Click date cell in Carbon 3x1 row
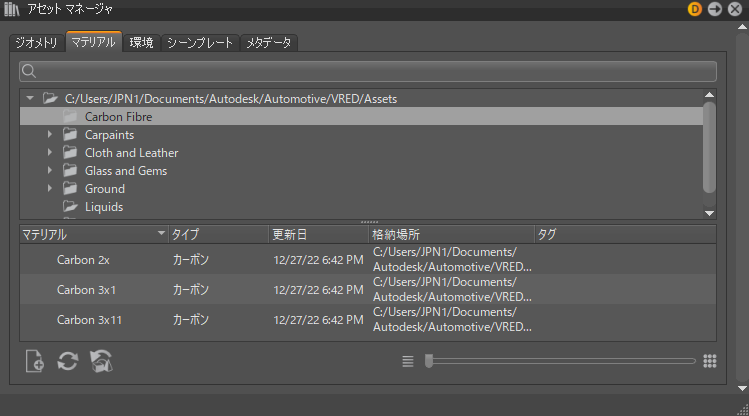The width and height of the screenshot is (749, 416). coord(318,290)
